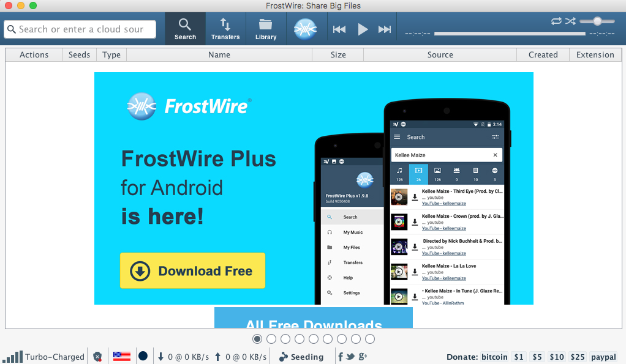
Task: Sort results by the Size column
Action: (338, 54)
